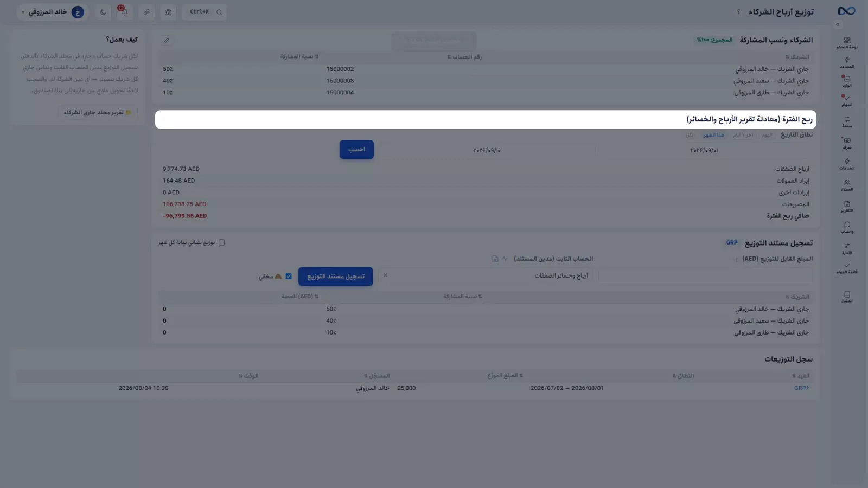Toggle dark mode with the moon icon
This screenshot has height=488, width=868.
(x=103, y=12)
